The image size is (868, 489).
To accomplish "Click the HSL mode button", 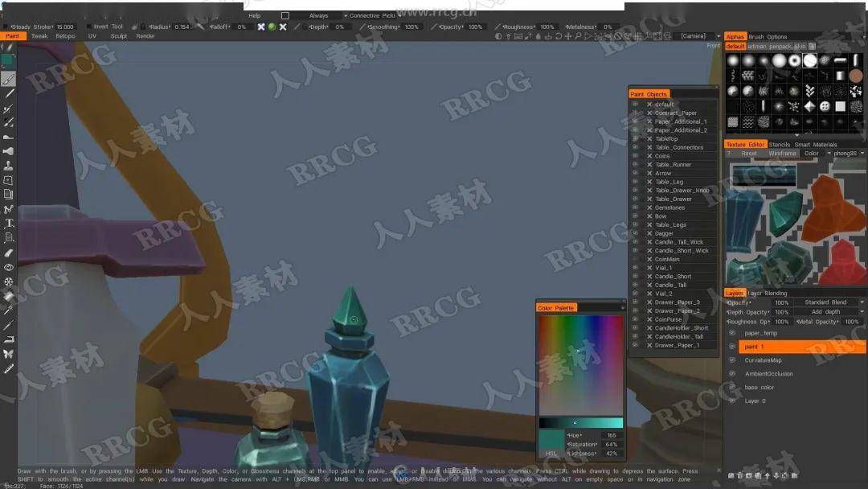I will coord(551,452).
